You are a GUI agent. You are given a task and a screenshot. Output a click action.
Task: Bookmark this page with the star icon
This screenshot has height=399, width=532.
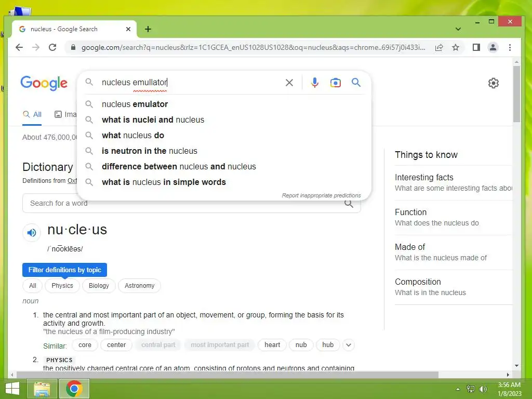[456, 47]
